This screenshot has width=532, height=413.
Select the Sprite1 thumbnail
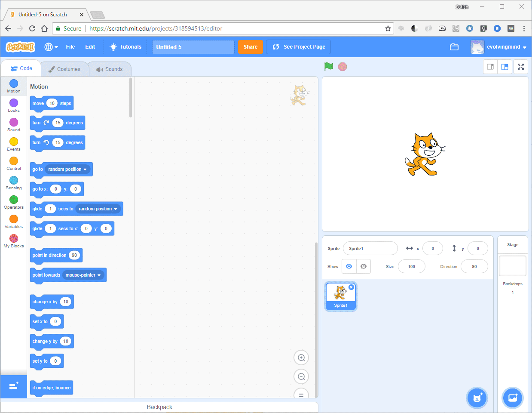point(341,296)
